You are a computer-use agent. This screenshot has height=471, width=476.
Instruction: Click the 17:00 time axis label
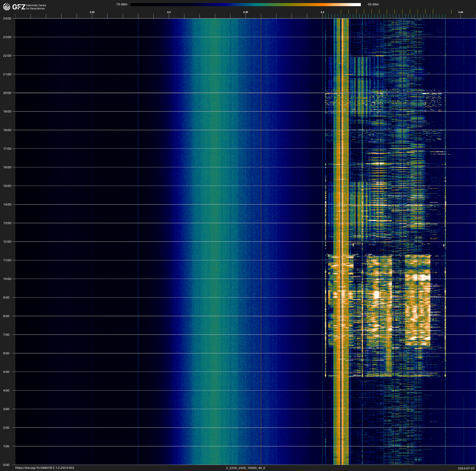click(x=7, y=149)
